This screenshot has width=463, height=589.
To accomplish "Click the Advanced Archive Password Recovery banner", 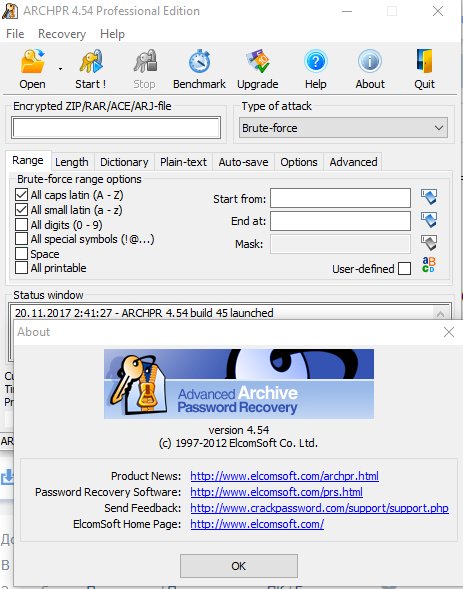I will [239, 384].
